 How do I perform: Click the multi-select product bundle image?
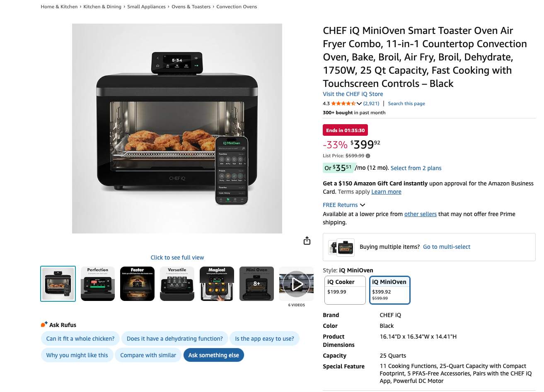(x=341, y=247)
